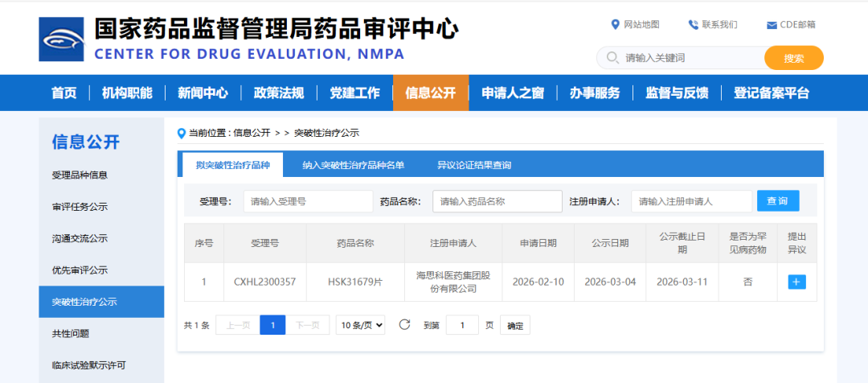Click the magnifier icon in search box
Screen dimensions: 868x383
pos(612,58)
